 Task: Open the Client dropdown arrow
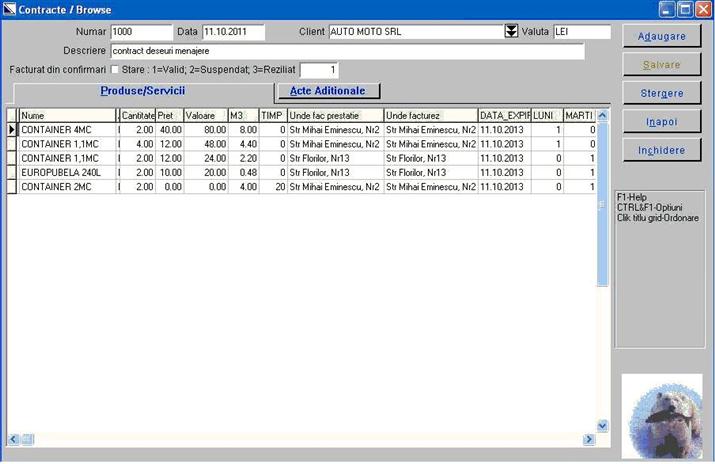click(x=511, y=32)
